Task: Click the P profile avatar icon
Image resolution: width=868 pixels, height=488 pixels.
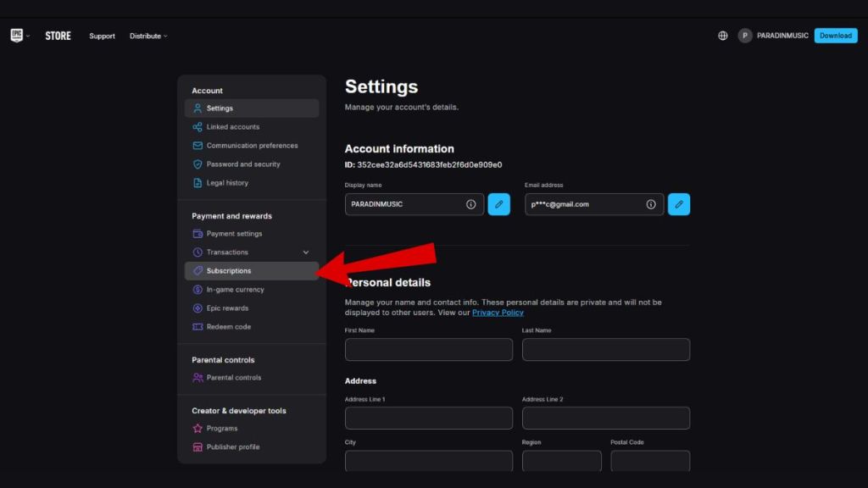Action: (x=744, y=36)
